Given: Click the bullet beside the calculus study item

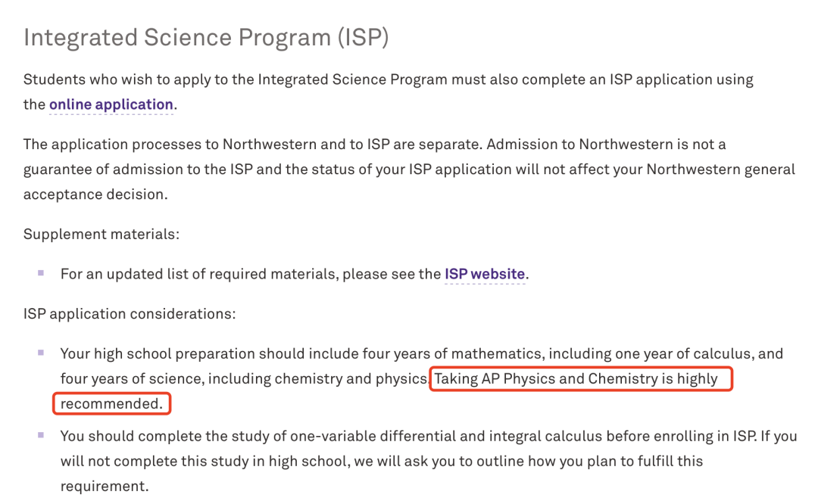Looking at the screenshot, I should point(41,436).
